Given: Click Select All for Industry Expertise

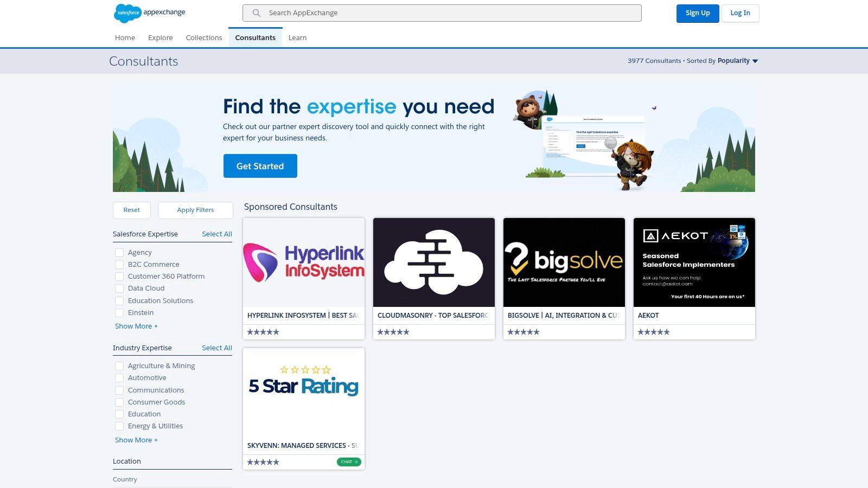Looking at the screenshot, I should pos(216,348).
